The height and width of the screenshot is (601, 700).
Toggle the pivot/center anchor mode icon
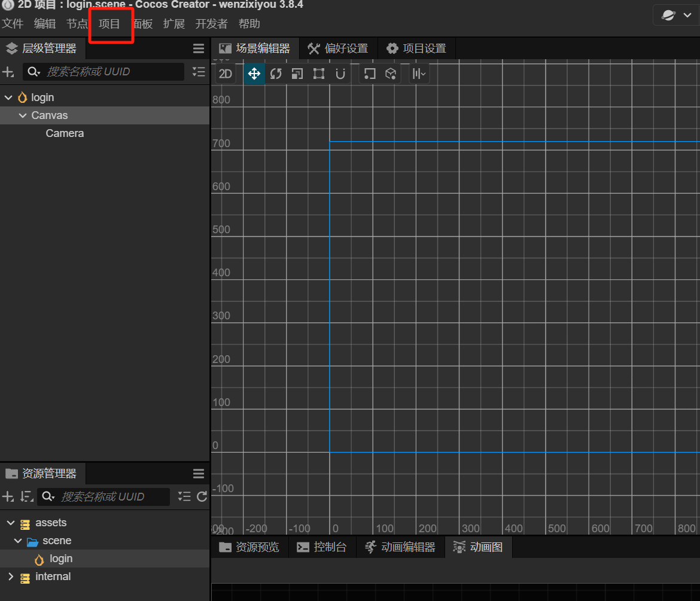coord(370,74)
